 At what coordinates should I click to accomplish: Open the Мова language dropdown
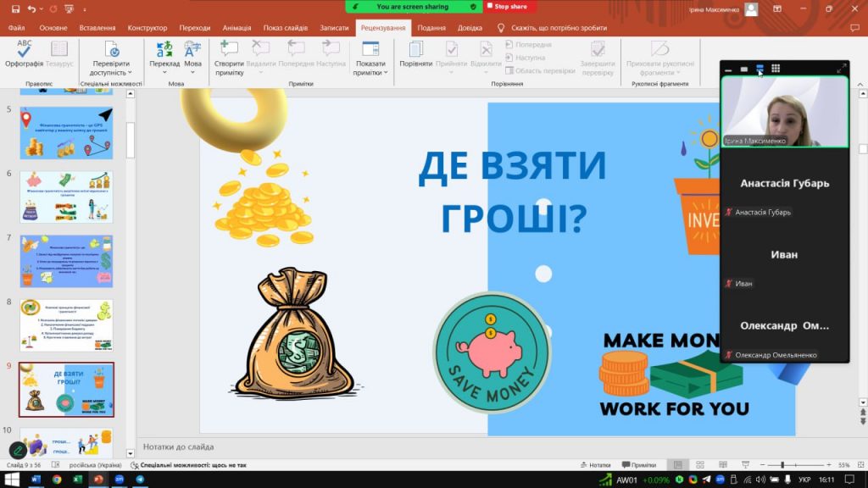point(192,64)
